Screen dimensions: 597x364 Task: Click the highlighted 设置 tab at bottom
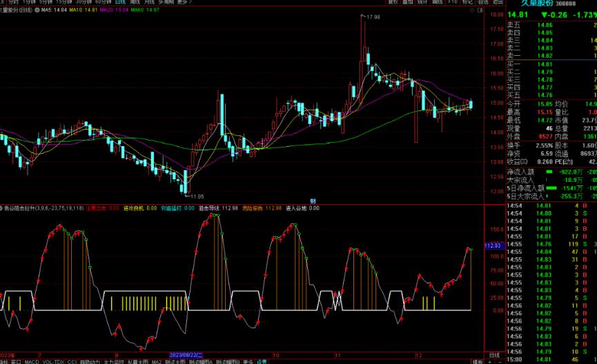tap(262, 362)
